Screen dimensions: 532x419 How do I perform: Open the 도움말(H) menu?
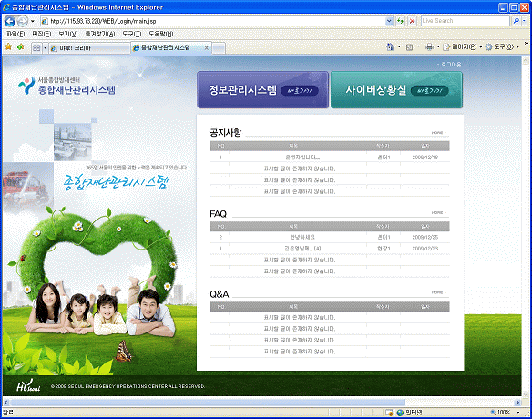161,34
